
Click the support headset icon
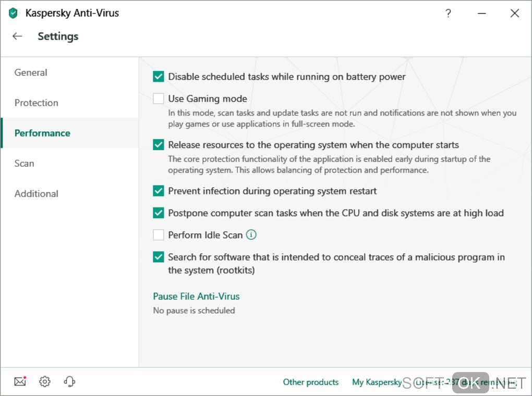click(69, 382)
